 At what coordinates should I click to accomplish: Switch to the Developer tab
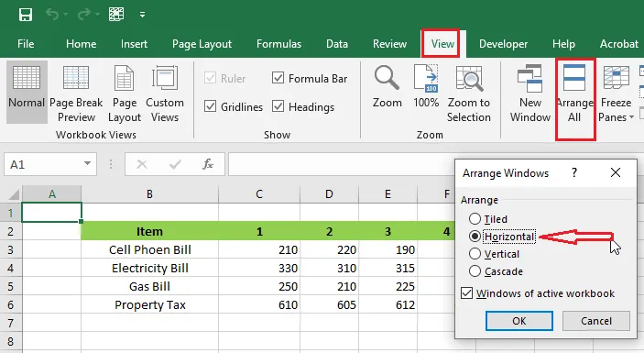coord(503,44)
